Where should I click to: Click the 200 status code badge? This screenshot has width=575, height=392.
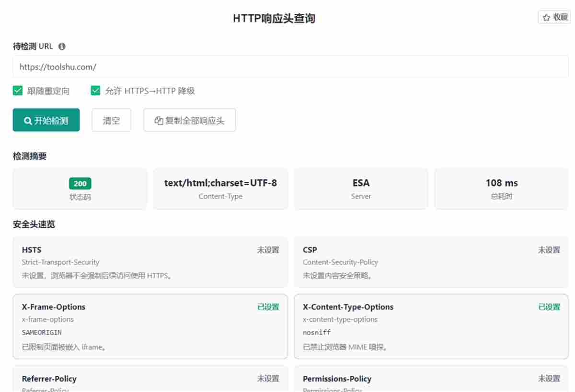tap(80, 183)
